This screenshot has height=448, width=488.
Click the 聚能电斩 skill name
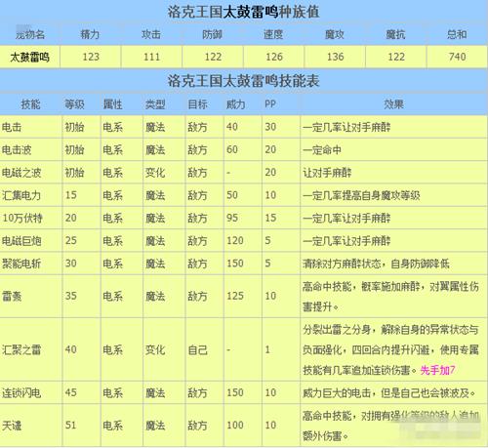(21, 264)
